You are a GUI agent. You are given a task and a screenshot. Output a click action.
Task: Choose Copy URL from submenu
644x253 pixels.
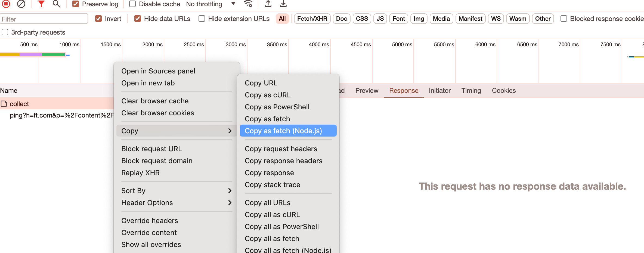288,83
